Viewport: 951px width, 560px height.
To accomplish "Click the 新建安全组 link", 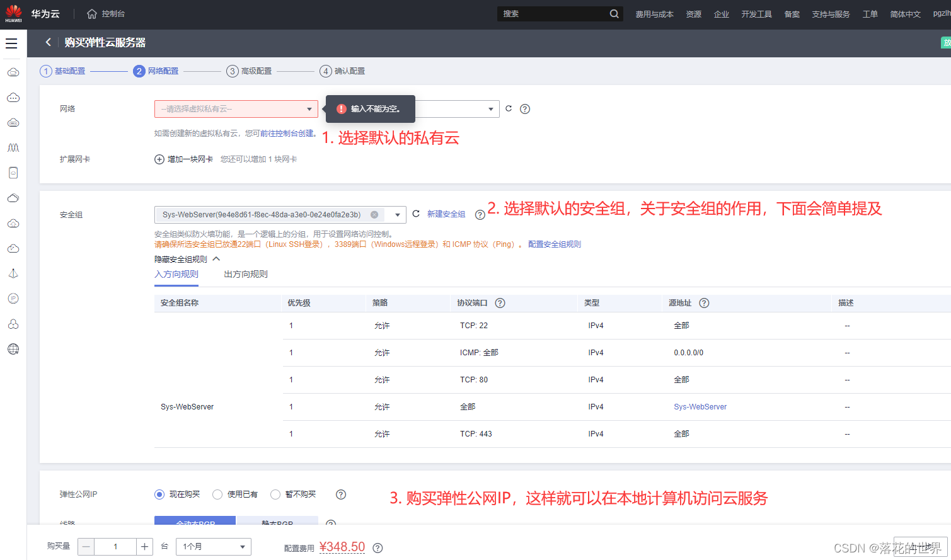I will tap(446, 214).
